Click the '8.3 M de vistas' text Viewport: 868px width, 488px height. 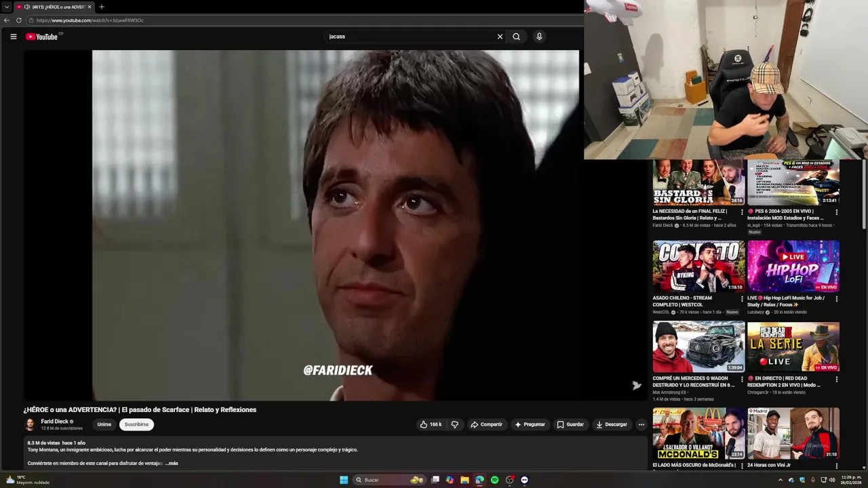pyautogui.click(x=43, y=443)
